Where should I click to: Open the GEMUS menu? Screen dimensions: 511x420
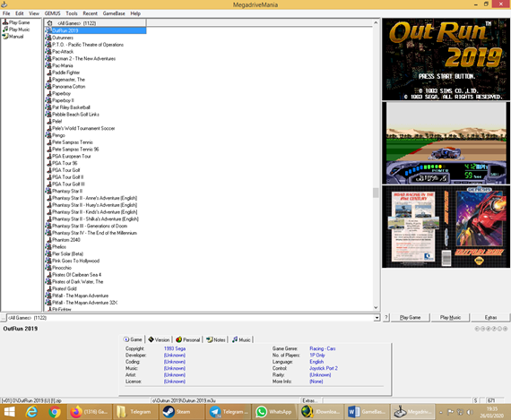coord(53,13)
